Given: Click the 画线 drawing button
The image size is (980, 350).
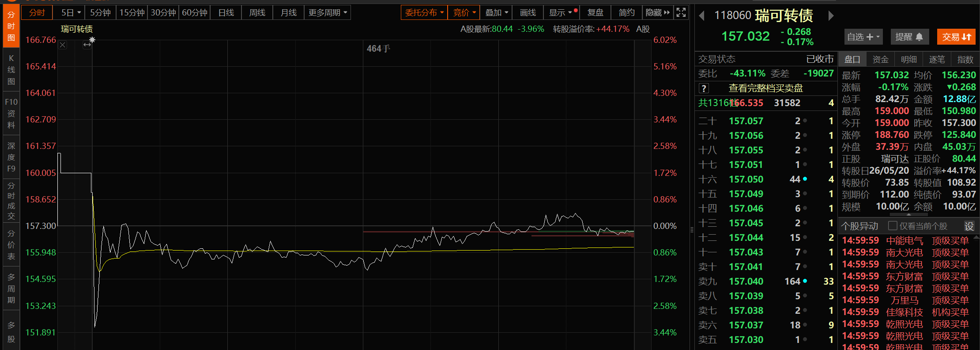Looking at the screenshot, I should (528, 13).
